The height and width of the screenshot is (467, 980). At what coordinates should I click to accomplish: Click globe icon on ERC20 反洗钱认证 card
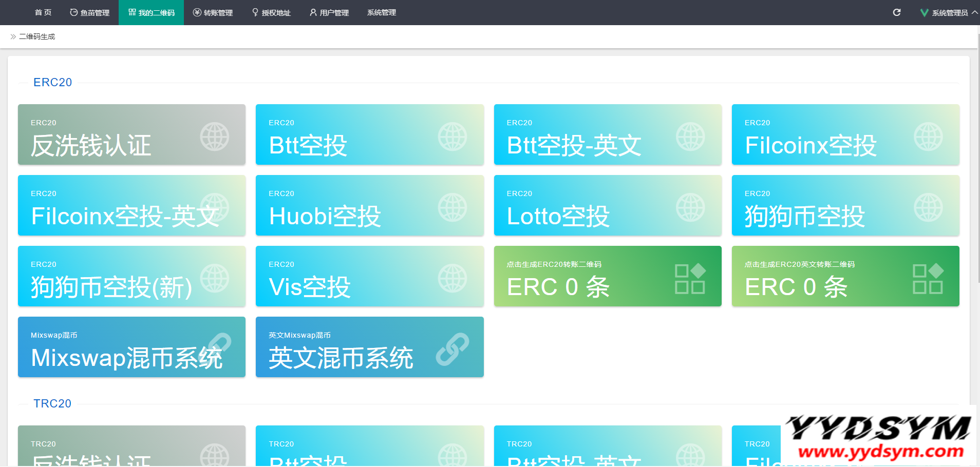pos(214,137)
